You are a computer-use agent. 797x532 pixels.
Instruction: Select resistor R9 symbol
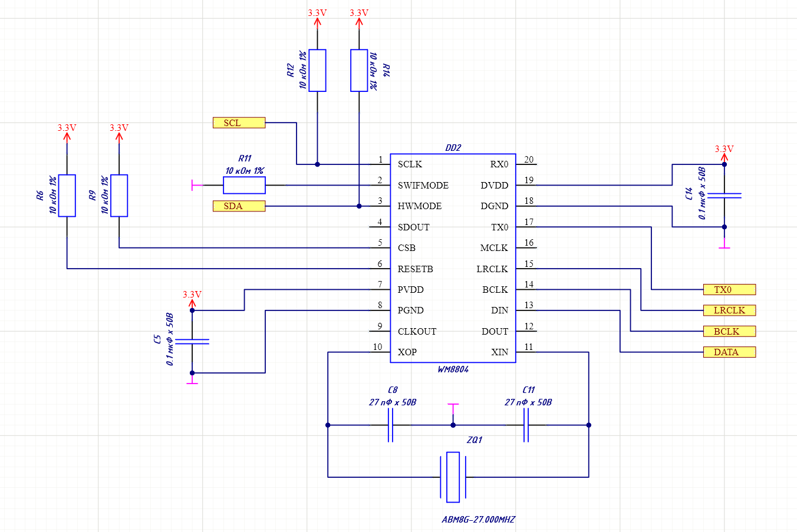click(x=119, y=196)
